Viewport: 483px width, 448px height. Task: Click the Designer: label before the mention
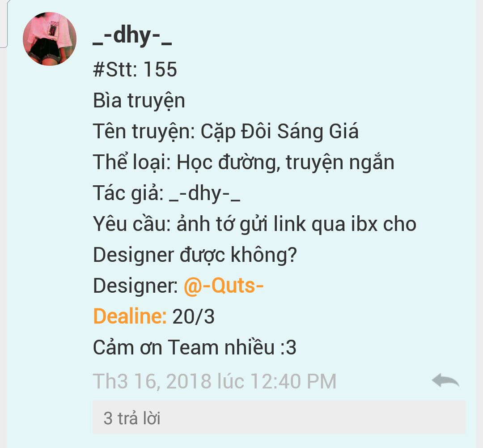pos(135,286)
